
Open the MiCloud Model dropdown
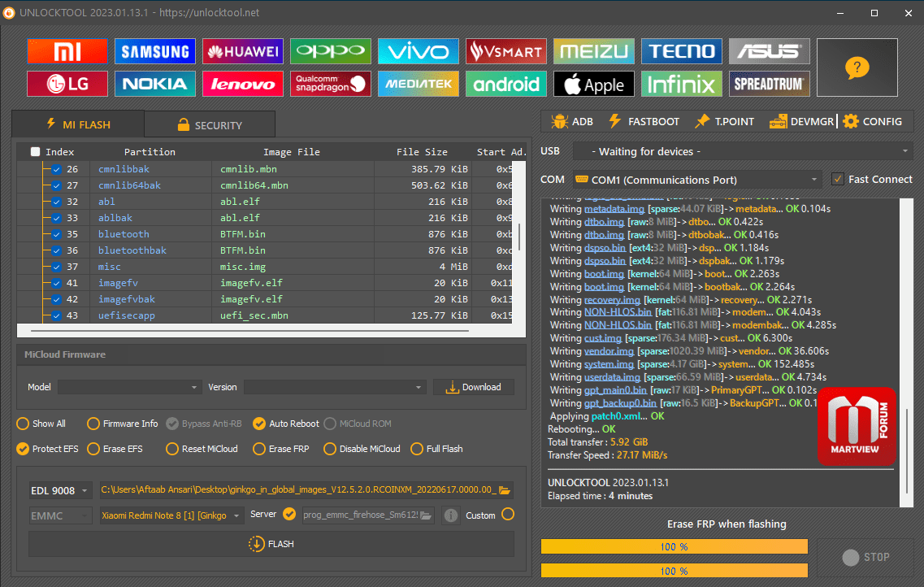tap(129, 387)
